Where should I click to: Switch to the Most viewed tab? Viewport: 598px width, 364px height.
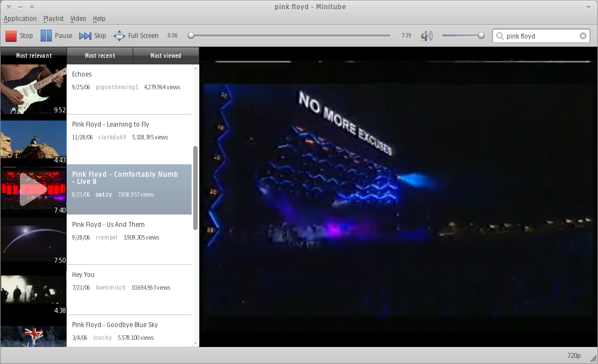tap(166, 56)
